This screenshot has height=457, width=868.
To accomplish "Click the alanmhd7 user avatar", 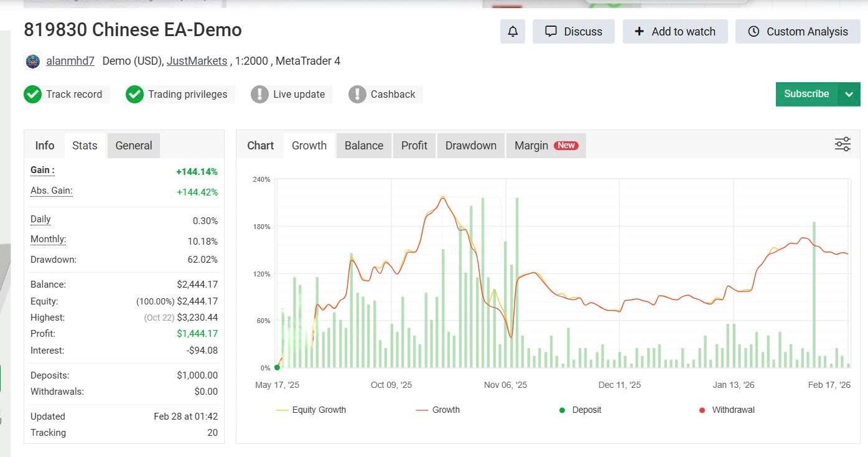I will (33, 61).
